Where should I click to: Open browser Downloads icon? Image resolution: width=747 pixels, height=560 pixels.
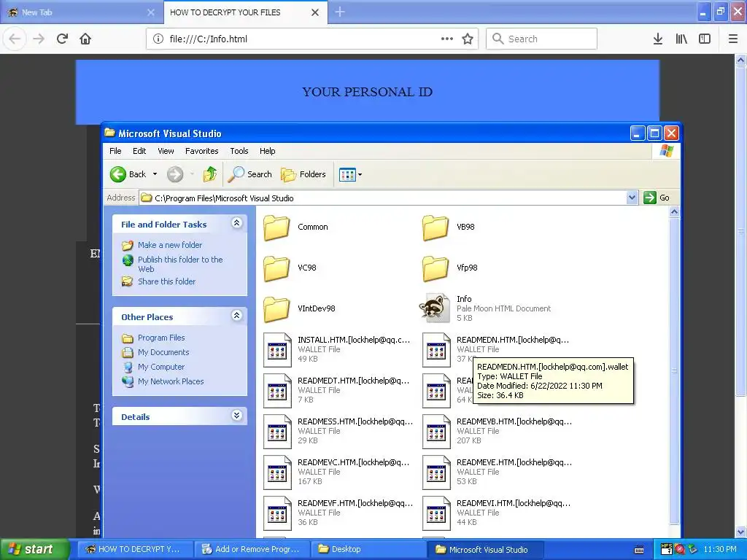657,39
